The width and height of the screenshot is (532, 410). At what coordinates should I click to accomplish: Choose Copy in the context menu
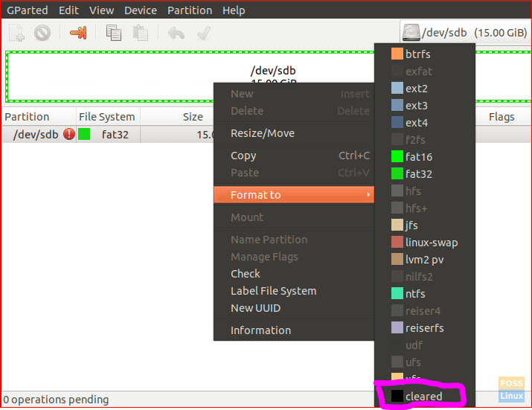[294, 156]
